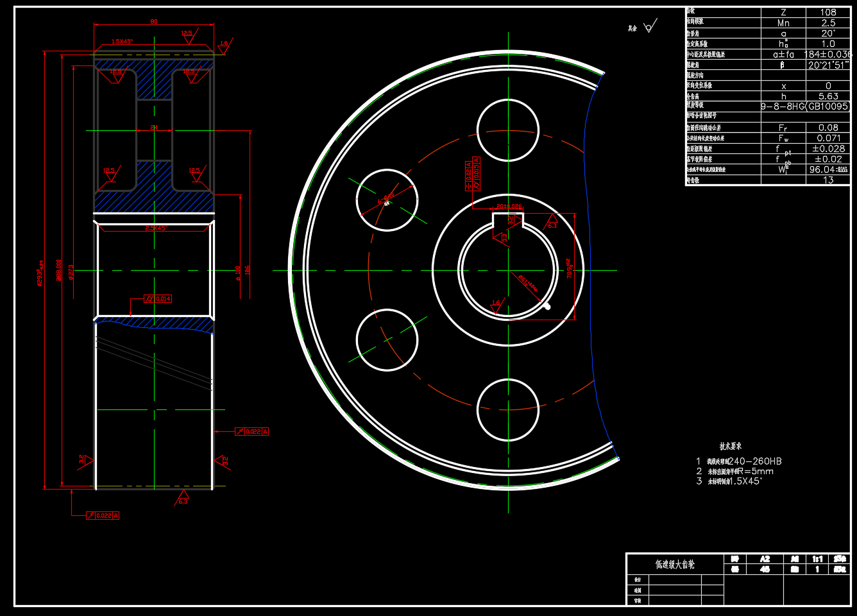Select the 12.5 roughness mark above the section view
The image size is (857, 616).
click(x=187, y=35)
